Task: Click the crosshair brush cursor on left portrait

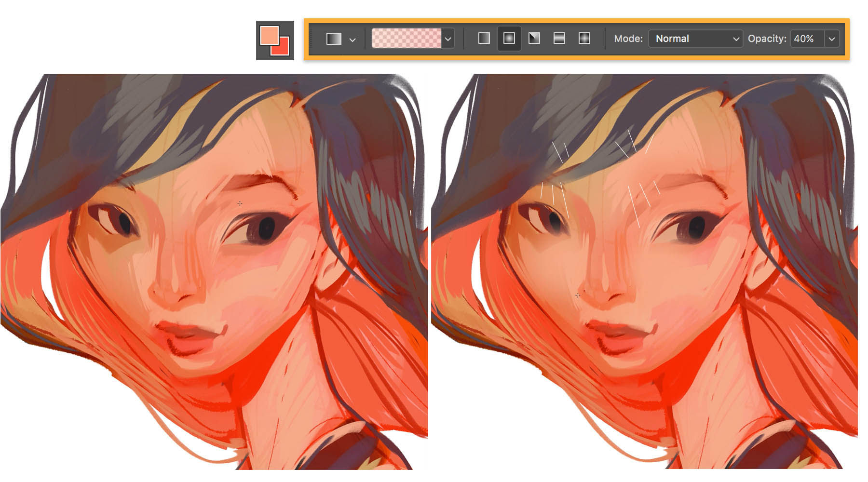Action: [240, 203]
